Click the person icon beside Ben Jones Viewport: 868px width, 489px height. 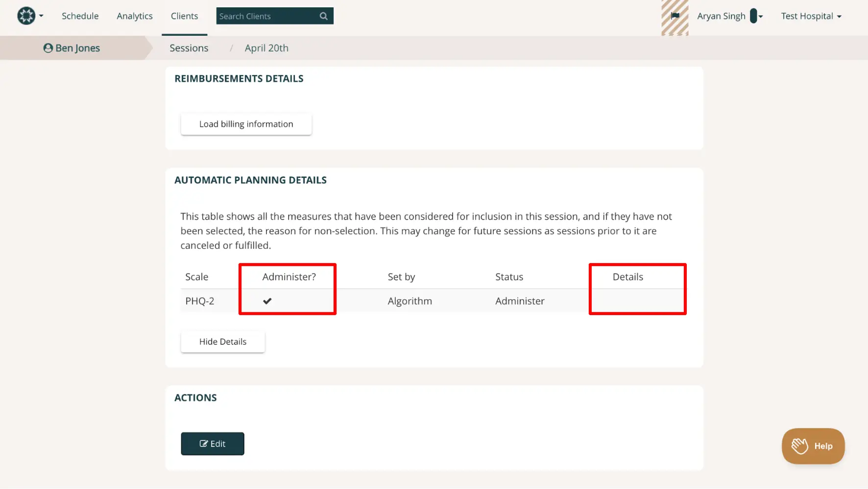point(48,48)
